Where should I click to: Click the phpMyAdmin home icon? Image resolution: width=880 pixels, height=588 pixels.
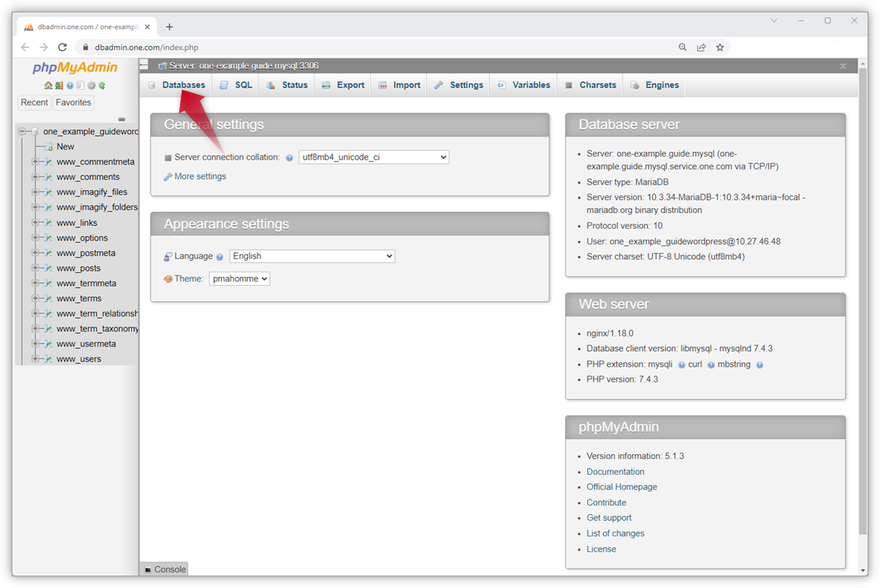(48, 86)
